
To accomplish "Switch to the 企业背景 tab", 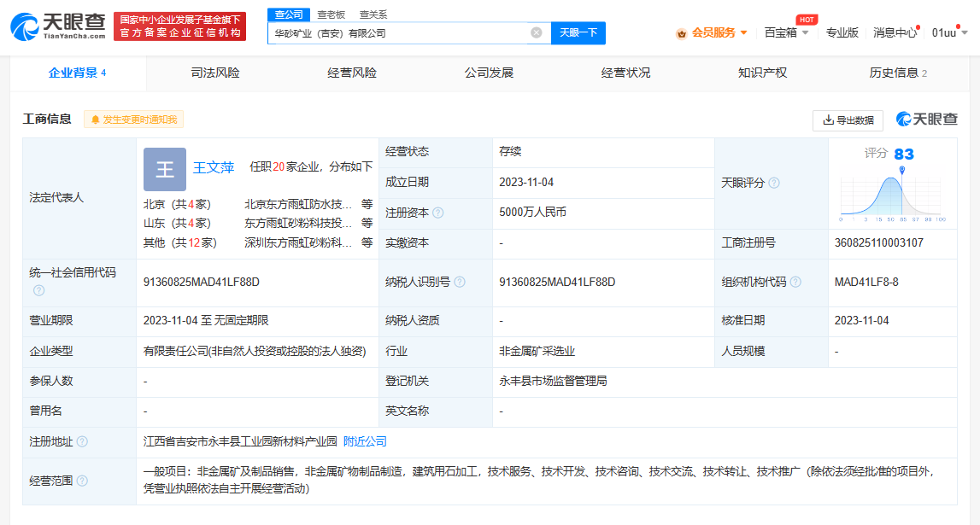I will coord(78,73).
